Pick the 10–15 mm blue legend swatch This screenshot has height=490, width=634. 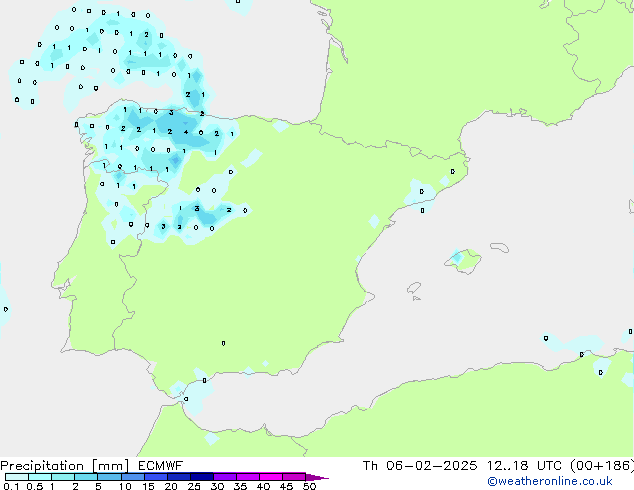click(x=132, y=477)
